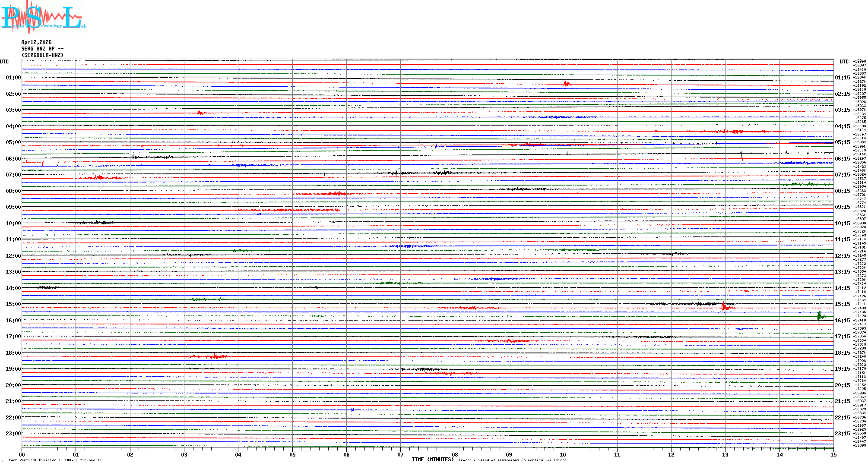Image resolution: width=868 pixels, height=466 pixels.
Task: Click the large green spike near 16:00 trace
Action: click(819, 317)
